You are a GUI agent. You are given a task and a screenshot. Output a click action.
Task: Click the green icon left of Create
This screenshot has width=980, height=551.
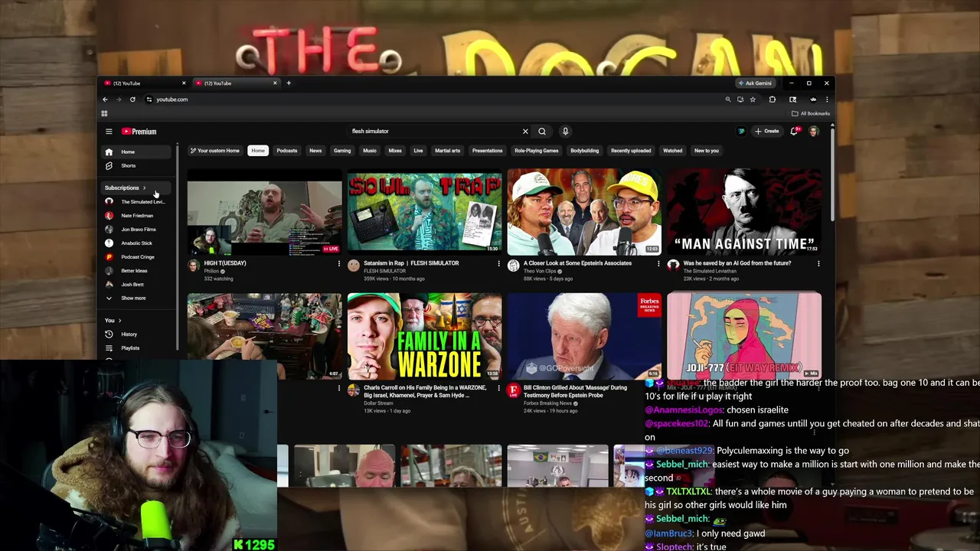point(741,132)
